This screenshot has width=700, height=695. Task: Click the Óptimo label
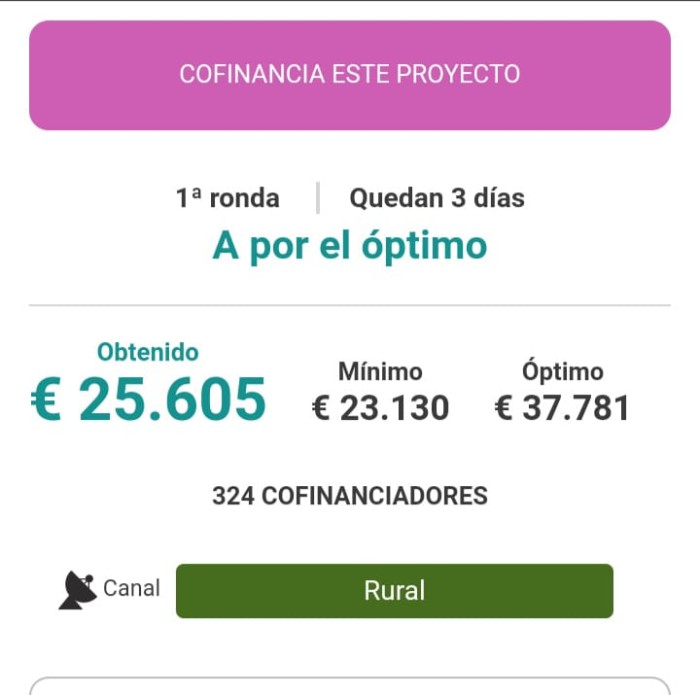(562, 372)
